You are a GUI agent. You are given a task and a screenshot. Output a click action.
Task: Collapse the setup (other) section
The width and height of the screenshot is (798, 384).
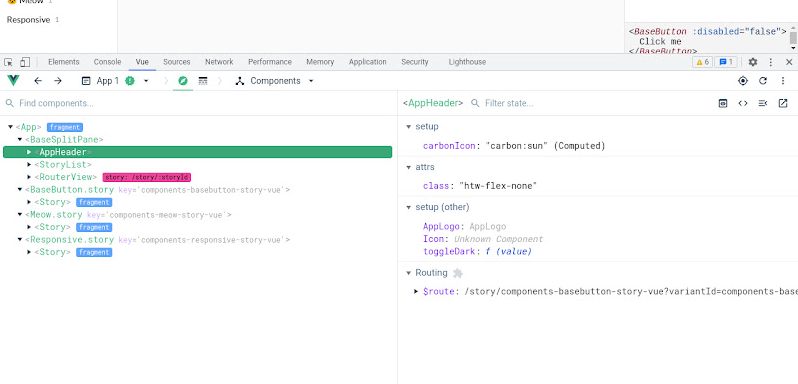[x=408, y=207]
